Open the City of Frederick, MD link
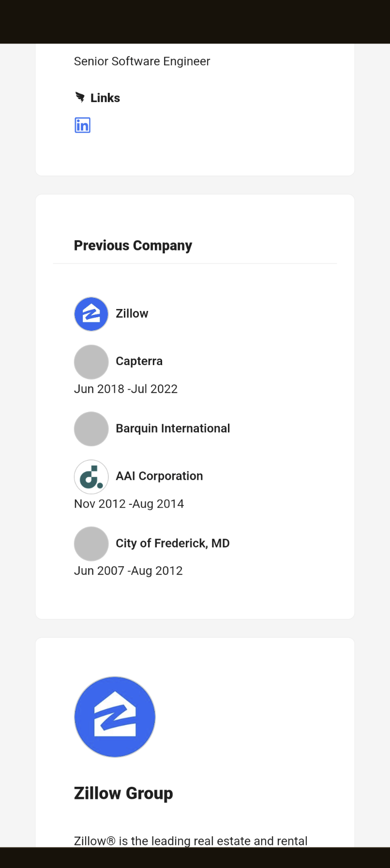The image size is (390, 868). (173, 543)
